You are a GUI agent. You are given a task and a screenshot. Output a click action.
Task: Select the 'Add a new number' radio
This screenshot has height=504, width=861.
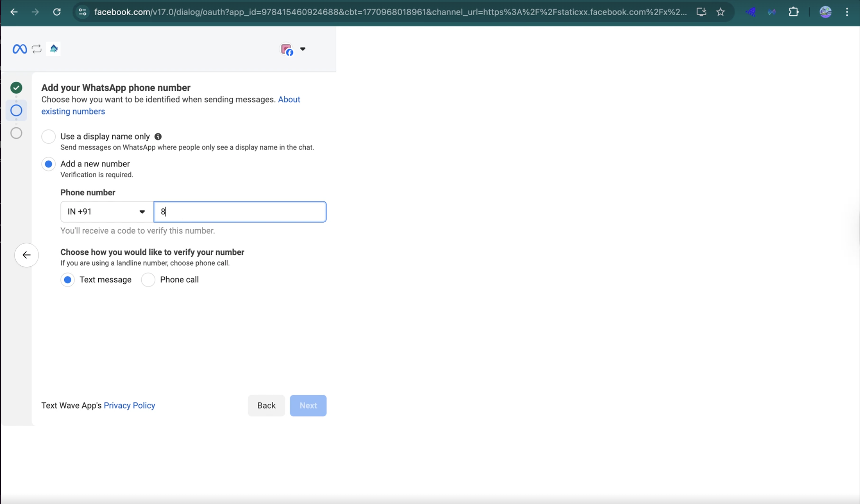49,164
